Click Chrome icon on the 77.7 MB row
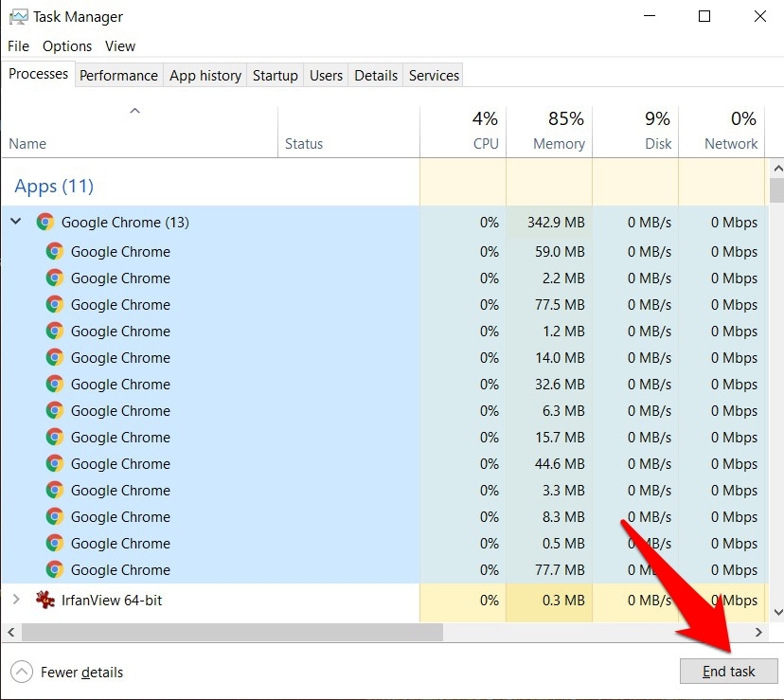784x700 pixels. coord(55,570)
